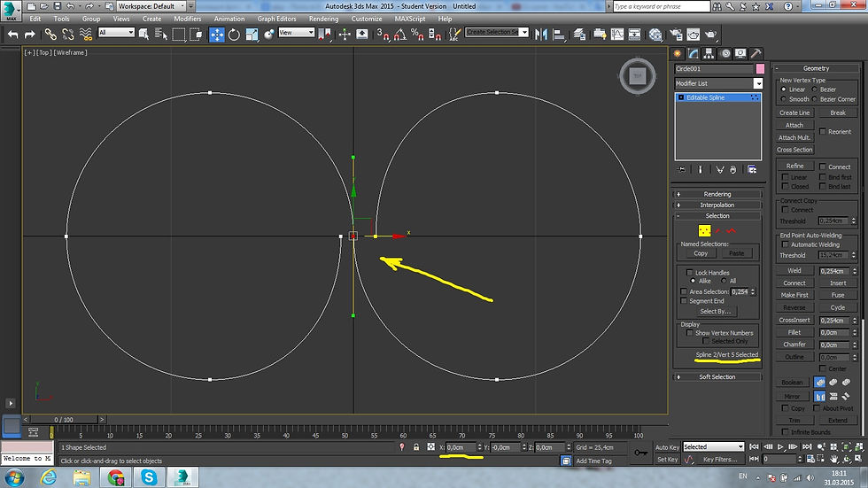The width and height of the screenshot is (868, 488).
Task: Activate the Select and Rotate tool
Action: click(x=234, y=35)
